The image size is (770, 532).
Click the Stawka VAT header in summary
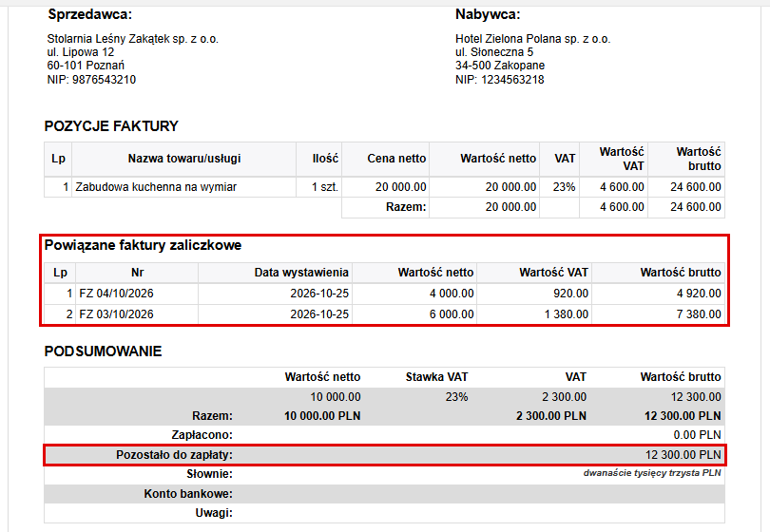point(436,377)
